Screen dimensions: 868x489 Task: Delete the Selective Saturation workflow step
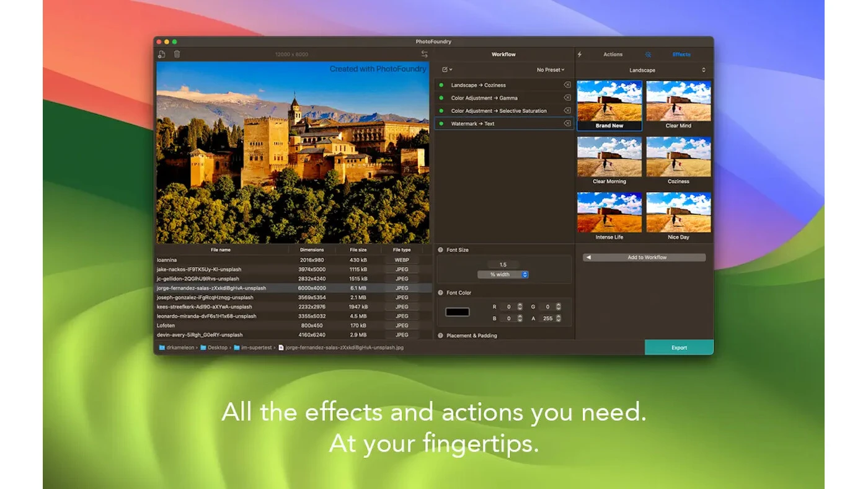click(567, 110)
